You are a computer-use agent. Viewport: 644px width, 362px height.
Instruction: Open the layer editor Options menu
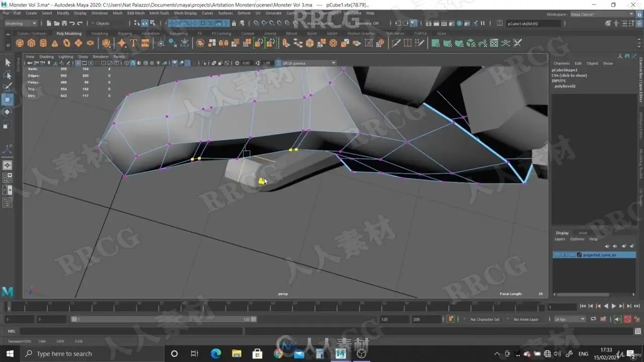pos(577,239)
